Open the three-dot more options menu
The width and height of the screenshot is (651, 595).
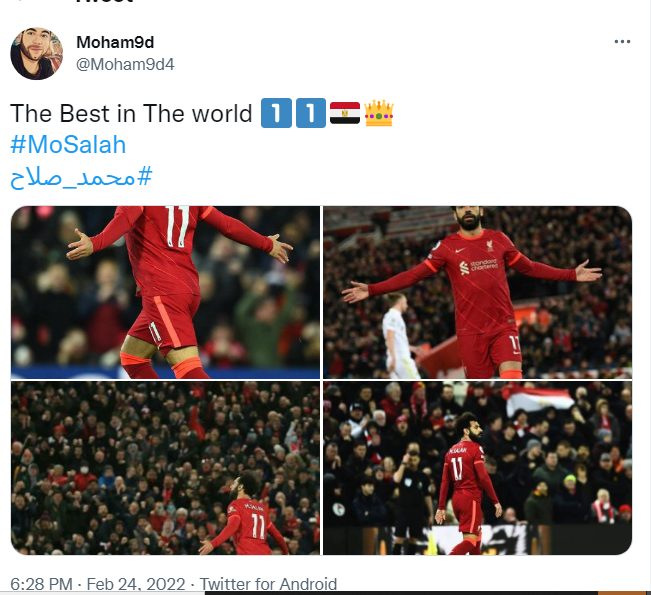pyautogui.click(x=622, y=42)
